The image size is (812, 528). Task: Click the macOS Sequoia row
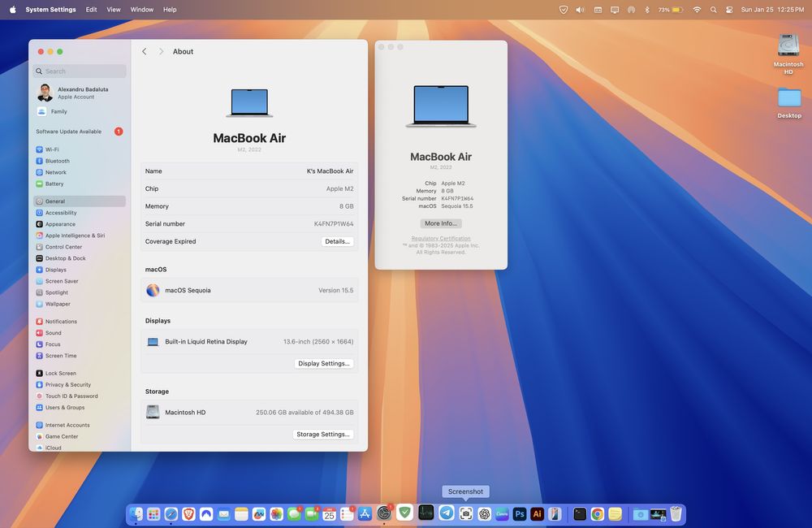tap(249, 290)
